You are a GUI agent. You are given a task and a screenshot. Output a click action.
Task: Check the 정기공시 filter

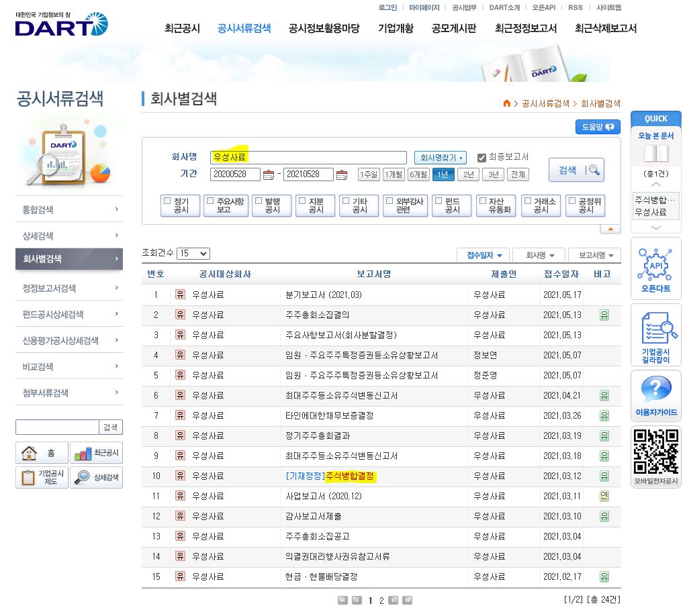pos(167,201)
